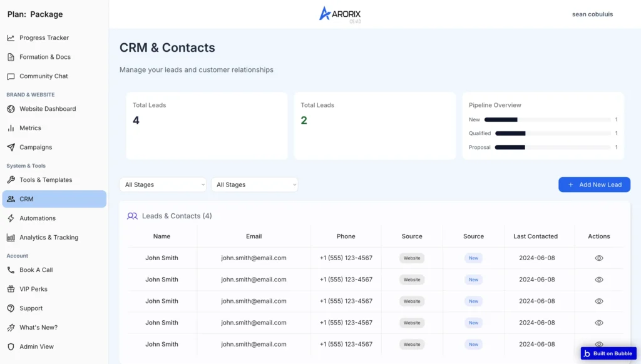
Task: Click the Name column header
Action: click(162, 236)
